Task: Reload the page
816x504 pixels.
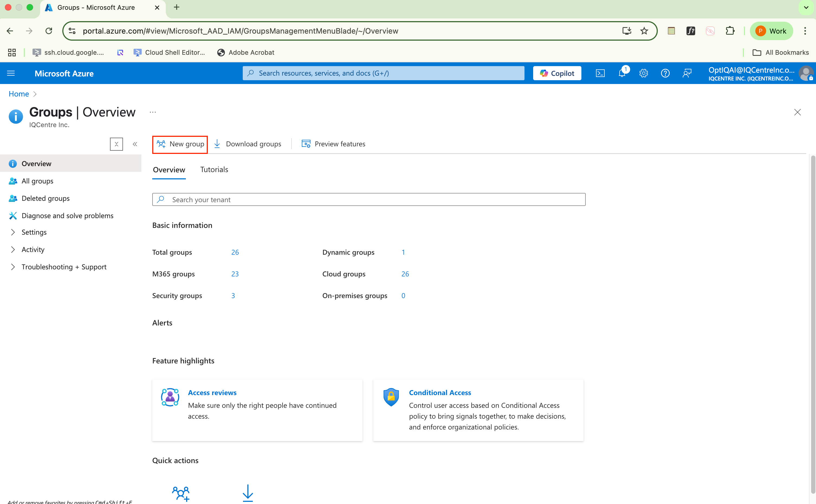Action: tap(49, 31)
